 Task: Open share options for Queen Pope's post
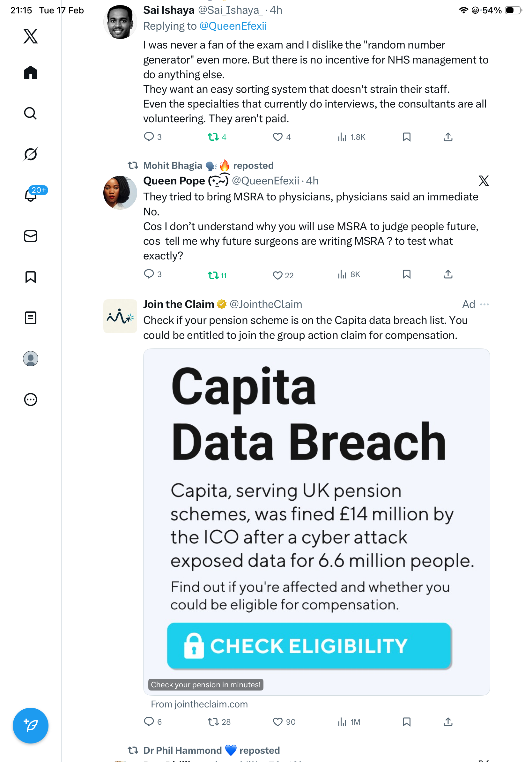tap(448, 274)
